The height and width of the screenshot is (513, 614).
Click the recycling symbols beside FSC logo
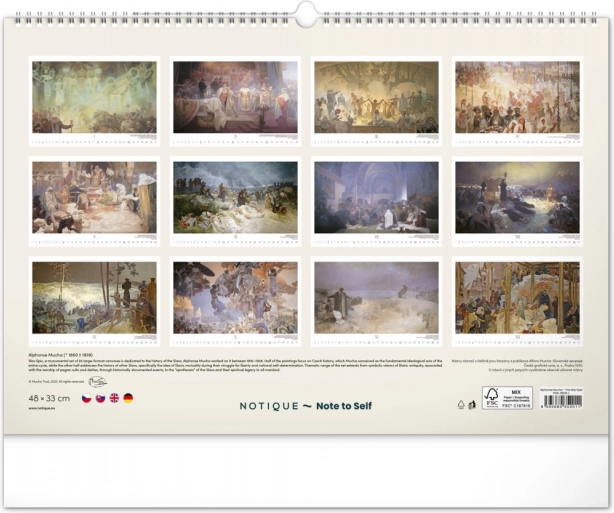click(467, 405)
